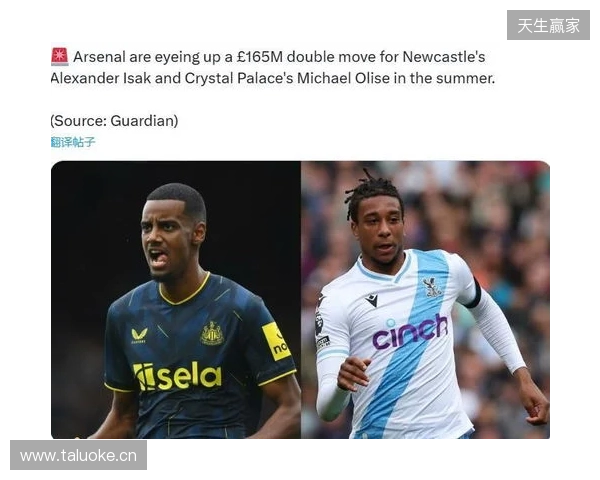Click the translate post link 翻译帖子

pyautogui.click(x=73, y=142)
